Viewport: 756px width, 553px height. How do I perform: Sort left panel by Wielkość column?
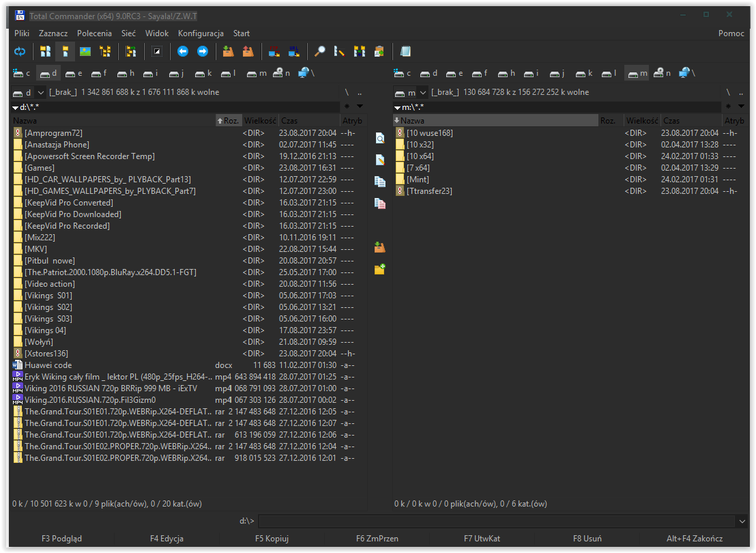(x=260, y=121)
